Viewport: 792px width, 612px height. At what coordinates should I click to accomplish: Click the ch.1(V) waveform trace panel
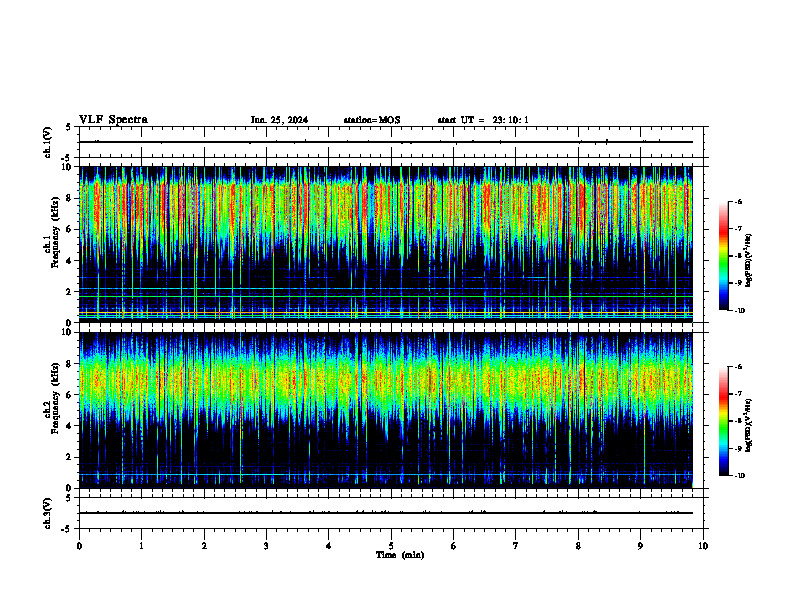(391, 142)
